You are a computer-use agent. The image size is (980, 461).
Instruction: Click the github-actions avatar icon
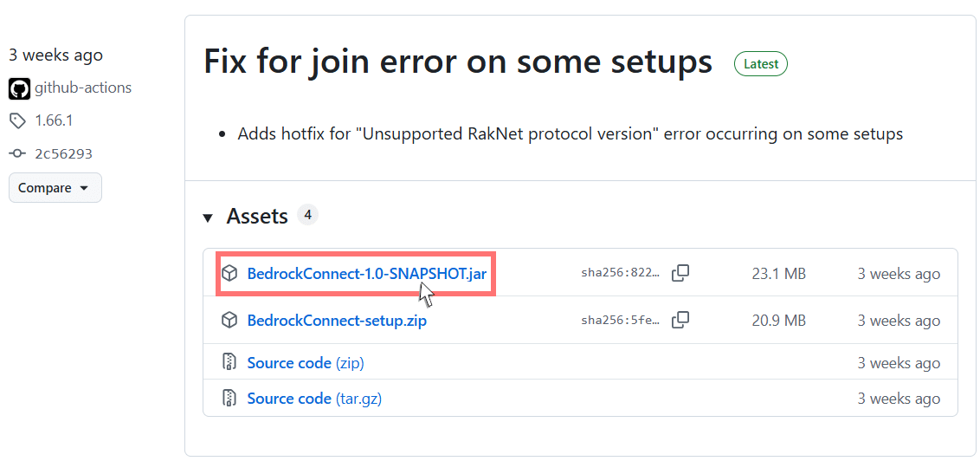pos(19,88)
